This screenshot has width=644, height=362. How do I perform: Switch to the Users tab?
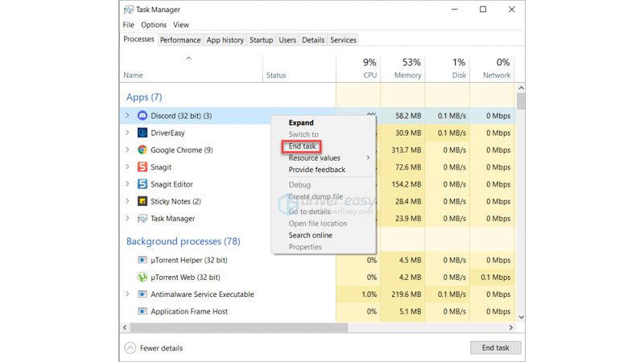pos(287,39)
